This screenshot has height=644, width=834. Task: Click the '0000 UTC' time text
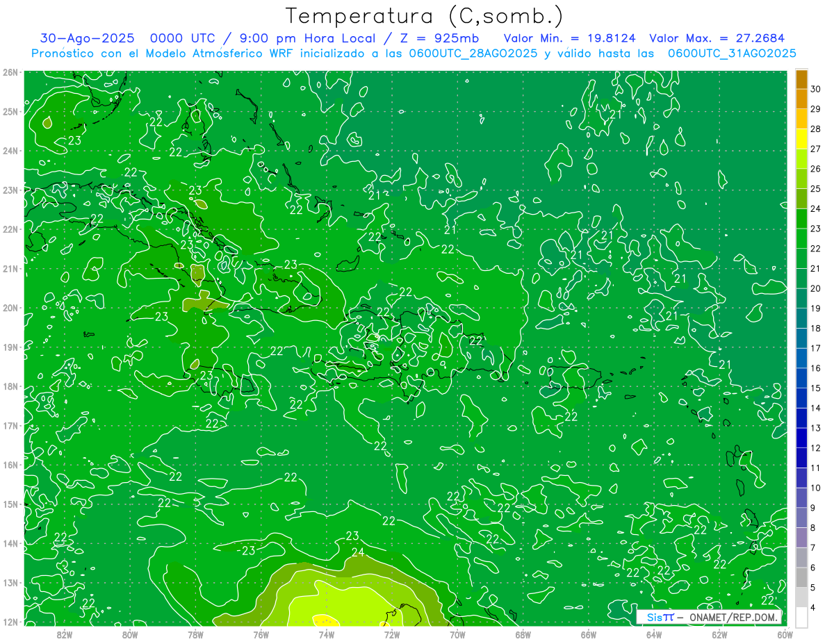coord(185,38)
